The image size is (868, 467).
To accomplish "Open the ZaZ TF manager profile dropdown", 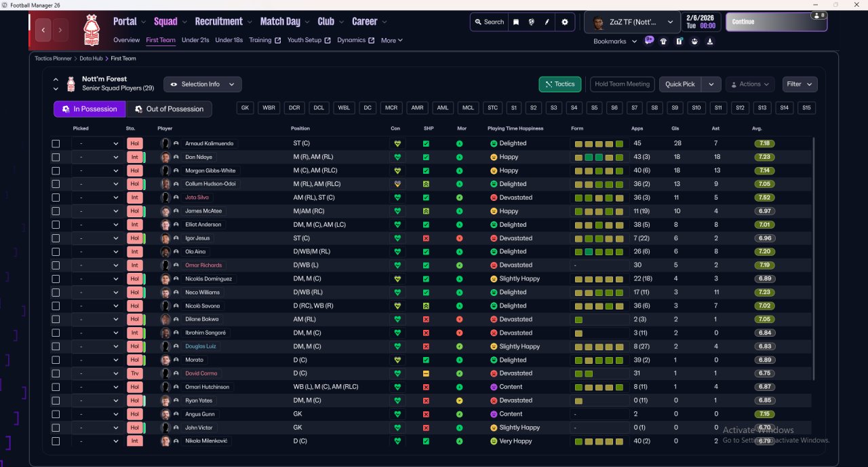I will click(632, 22).
